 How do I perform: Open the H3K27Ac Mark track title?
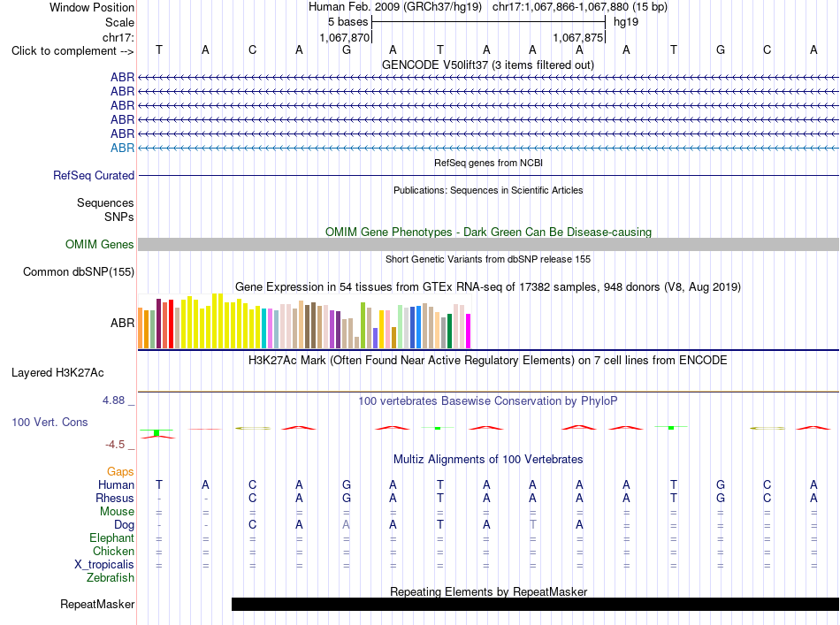point(488,361)
